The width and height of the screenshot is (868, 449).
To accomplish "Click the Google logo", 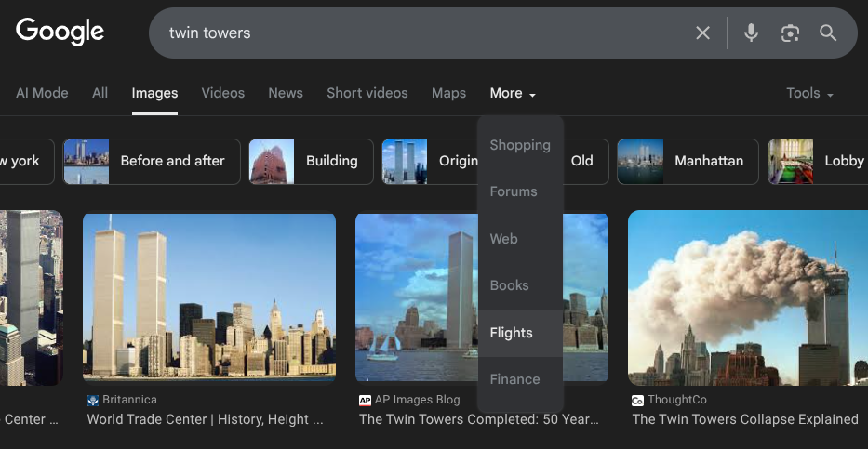I will pos(60,32).
